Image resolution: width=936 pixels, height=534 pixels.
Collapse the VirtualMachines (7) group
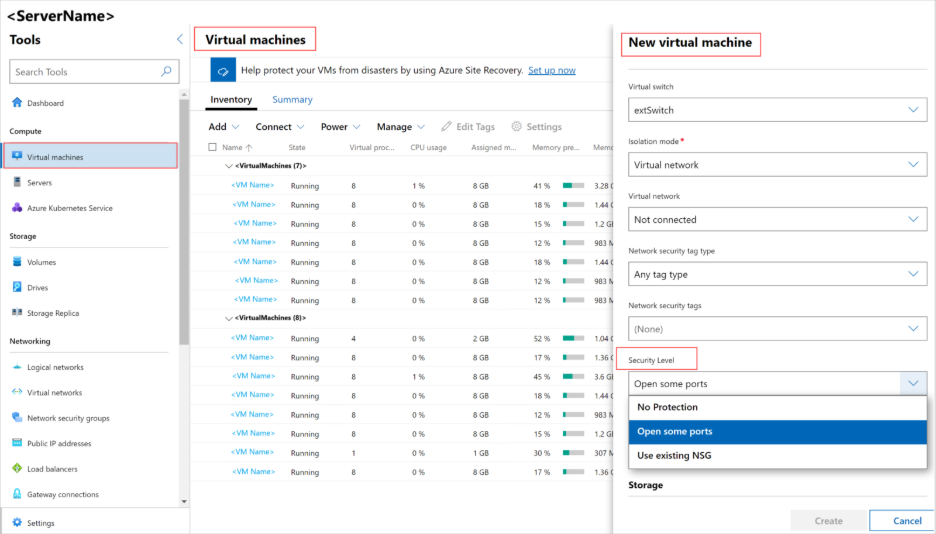pos(228,166)
